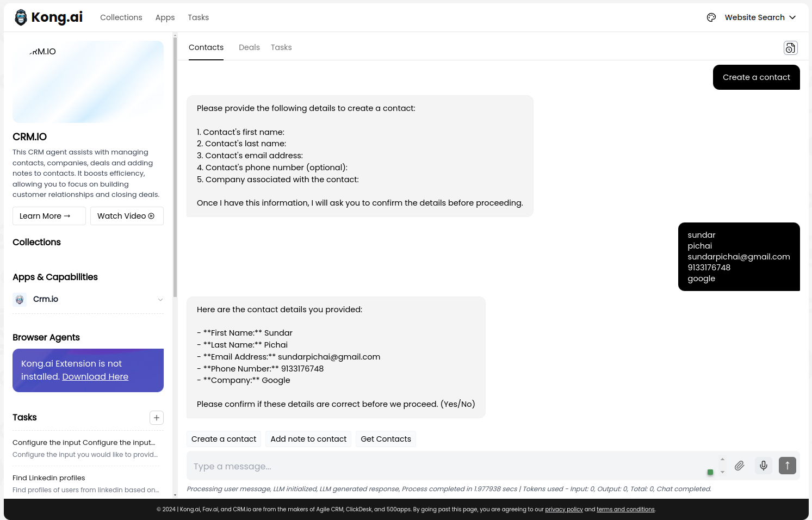The image size is (812, 520).
Task: Click the message box up stepper arrow
Action: [722, 460]
